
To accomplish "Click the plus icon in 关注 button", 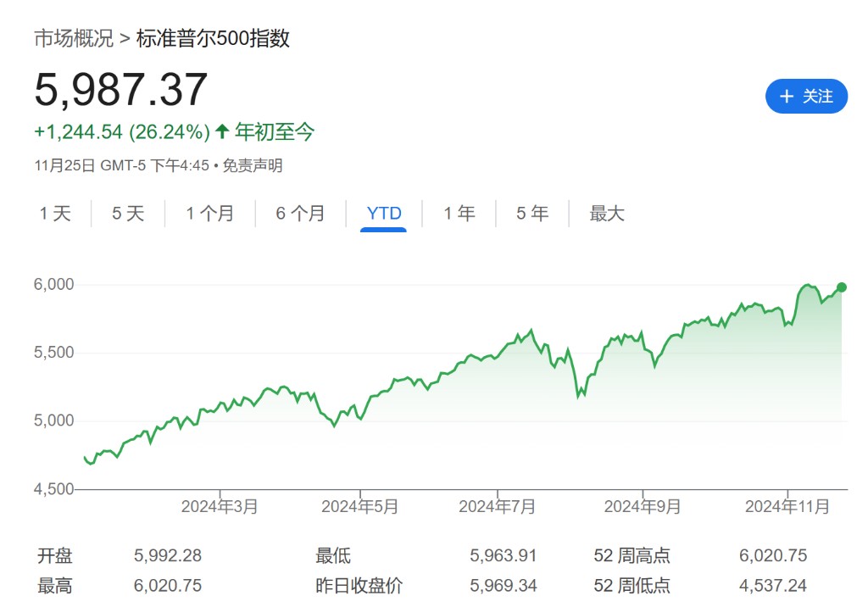I will [x=786, y=97].
